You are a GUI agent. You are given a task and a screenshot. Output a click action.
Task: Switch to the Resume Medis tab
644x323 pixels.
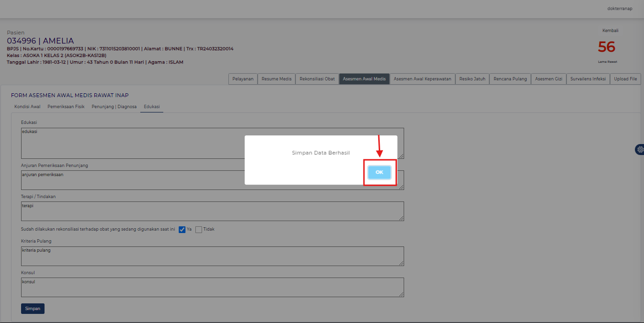276,79
